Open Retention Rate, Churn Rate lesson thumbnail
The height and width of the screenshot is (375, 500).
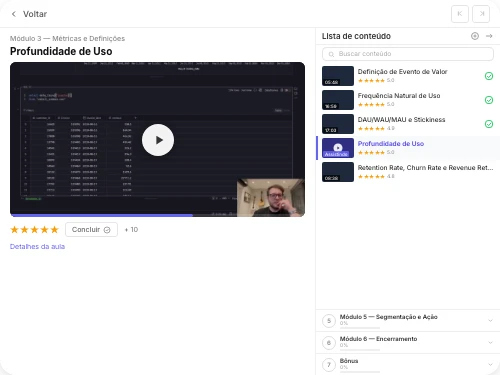pyautogui.click(x=338, y=172)
